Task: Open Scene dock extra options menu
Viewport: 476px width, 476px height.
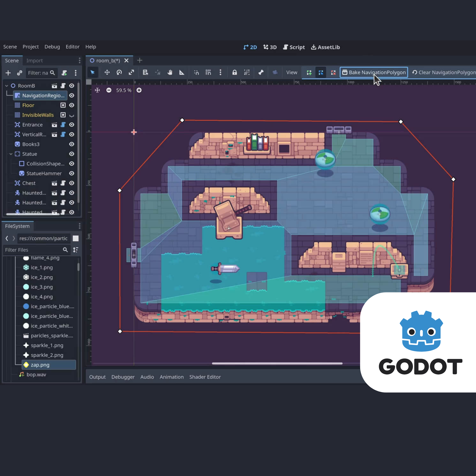Action: coord(76,73)
